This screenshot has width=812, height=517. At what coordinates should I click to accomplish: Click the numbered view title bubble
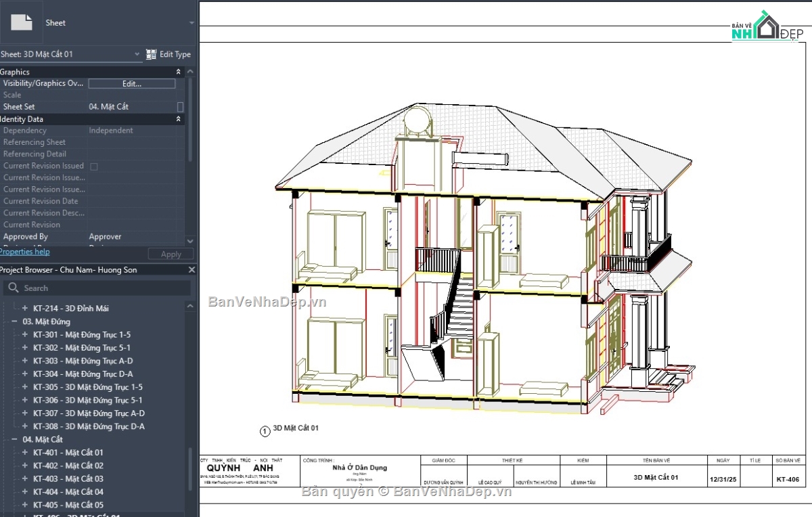pyautogui.click(x=265, y=431)
